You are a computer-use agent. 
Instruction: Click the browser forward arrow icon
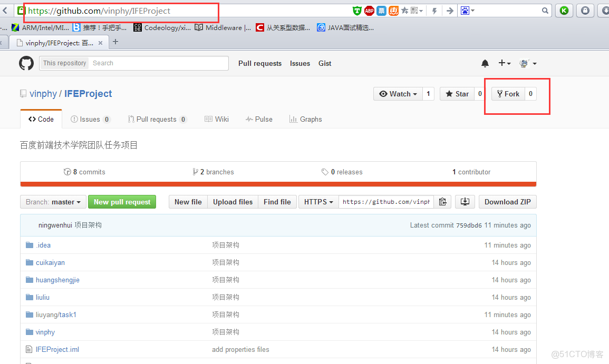click(x=450, y=11)
